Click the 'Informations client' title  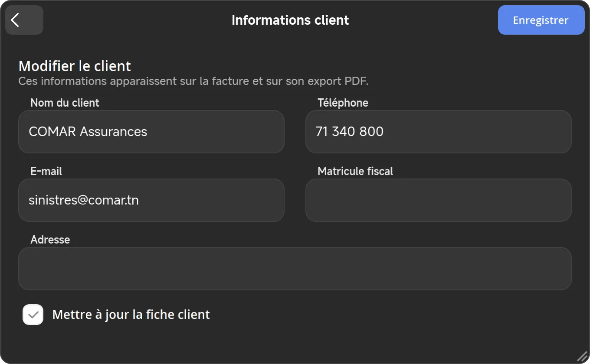tap(290, 20)
